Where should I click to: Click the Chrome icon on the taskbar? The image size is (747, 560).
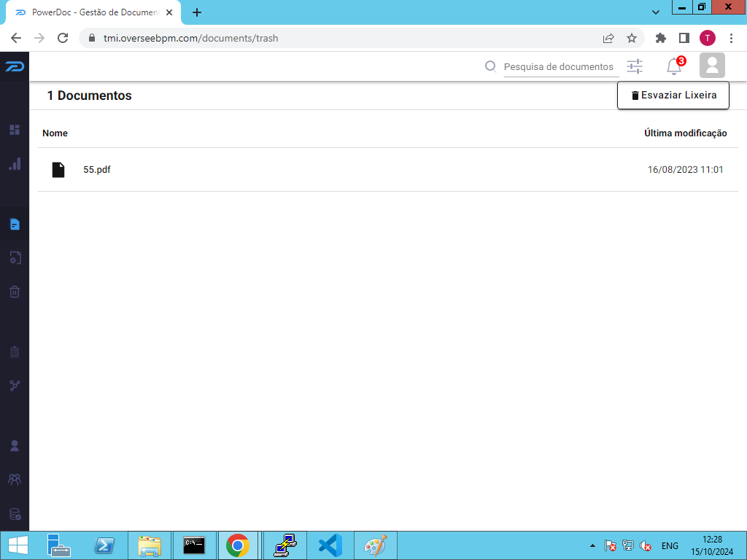[237, 545]
